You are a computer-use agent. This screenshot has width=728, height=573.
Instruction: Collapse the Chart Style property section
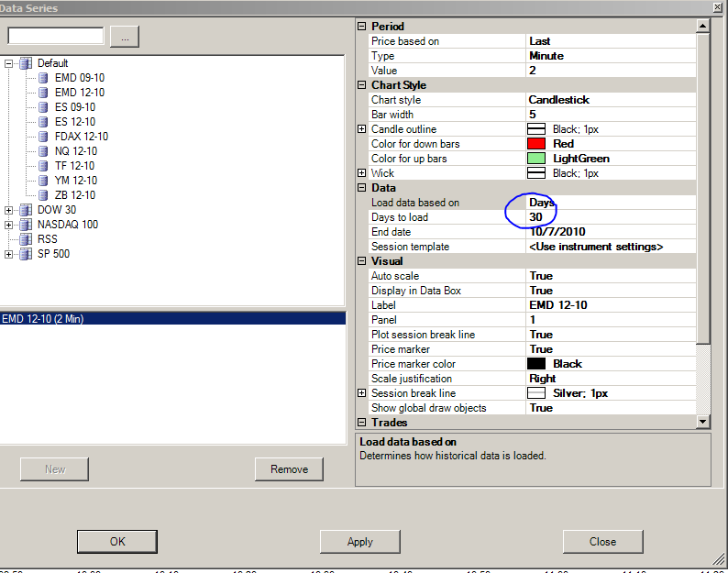point(361,85)
